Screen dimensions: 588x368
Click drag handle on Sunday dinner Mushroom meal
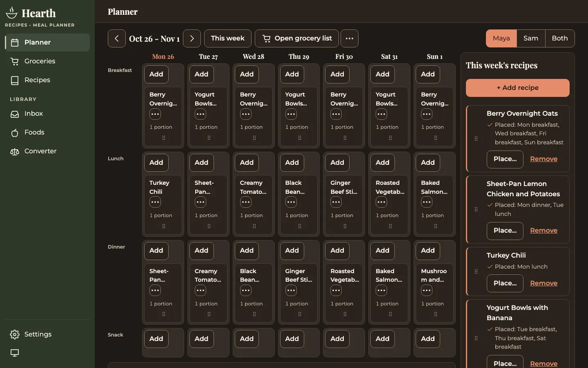436,314
